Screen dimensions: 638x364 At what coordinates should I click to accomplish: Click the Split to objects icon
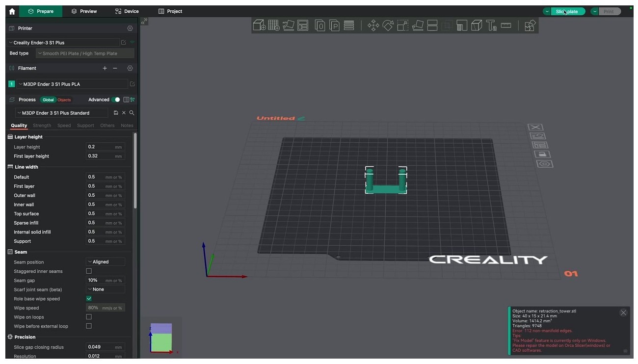[x=320, y=25]
